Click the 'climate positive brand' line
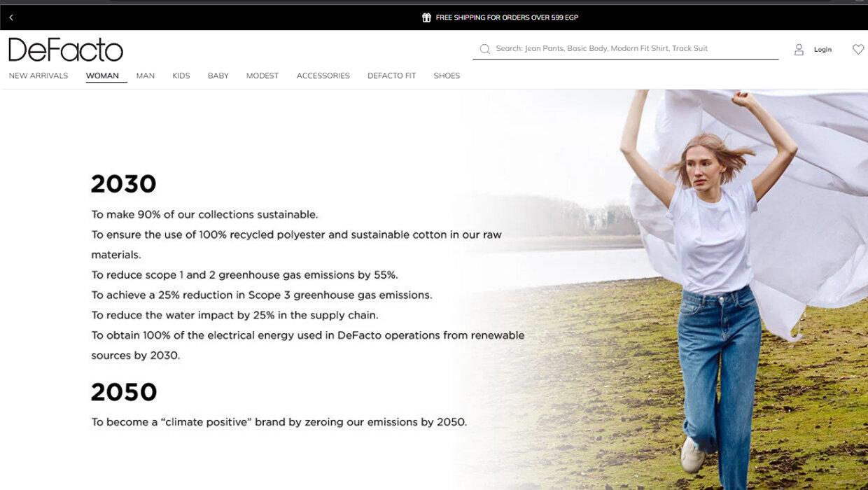 (279, 422)
